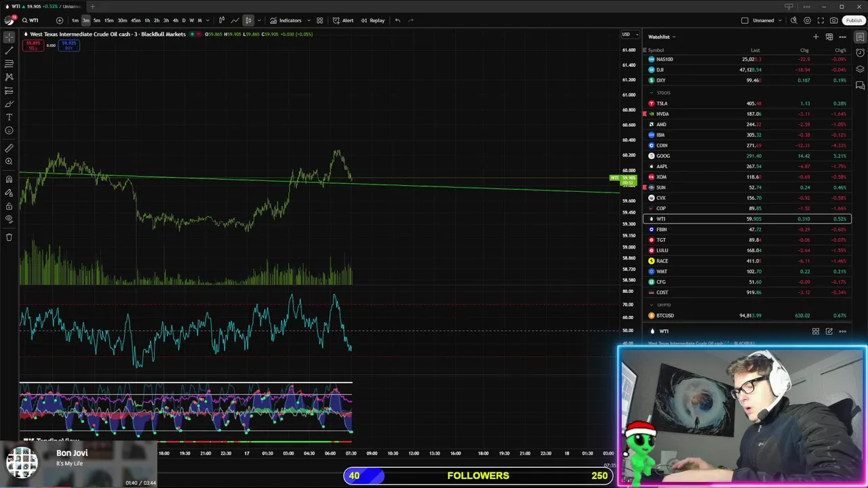Click the SELL 59.895 button
The image size is (868, 488).
pyautogui.click(x=32, y=45)
